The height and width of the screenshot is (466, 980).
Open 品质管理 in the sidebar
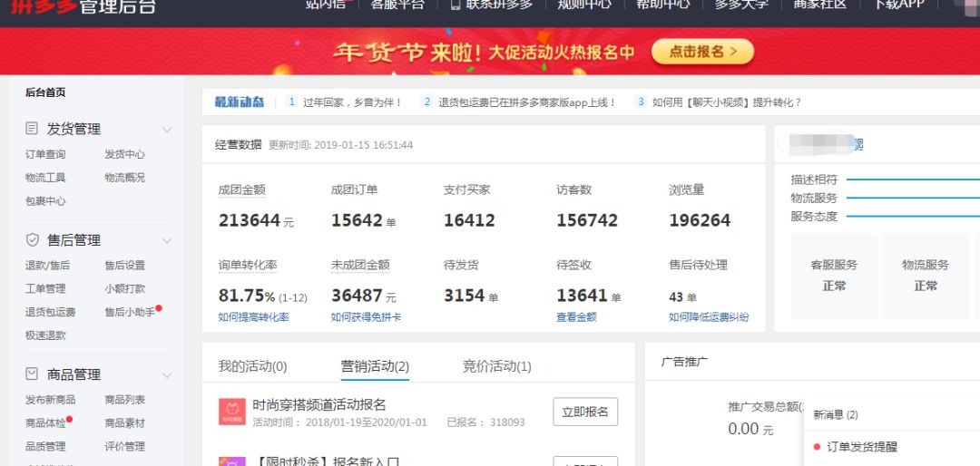(45, 447)
